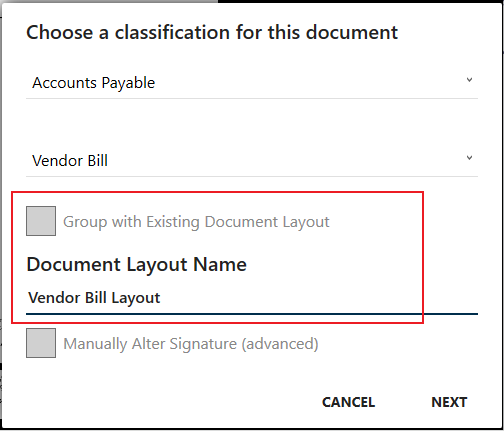Open the Vendor Bill dropdown
Viewport: 504px width, 431px height.
252,161
